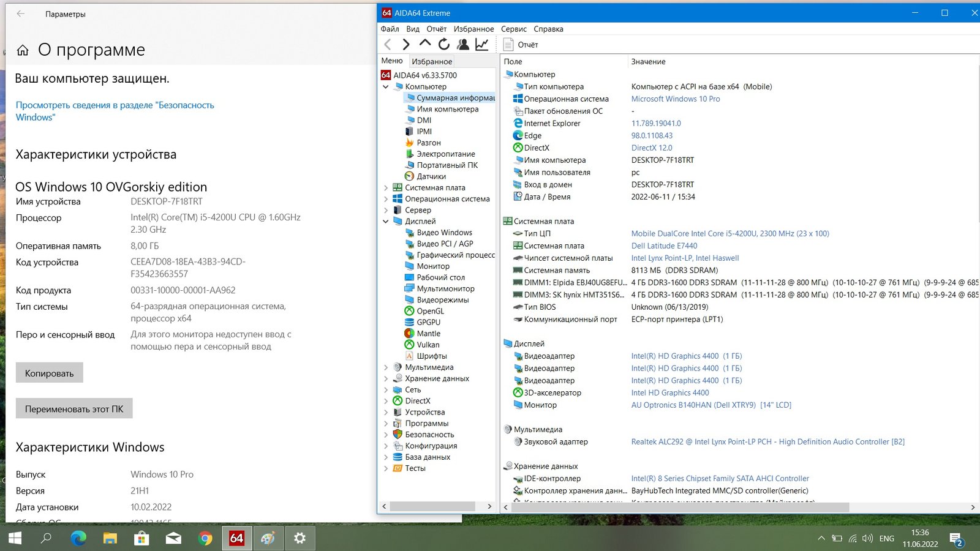This screenshot has height=551, width=980.
Task: Open Google Chrome from the taskbar
Action: pyautogui.click(x=205, y=538)
